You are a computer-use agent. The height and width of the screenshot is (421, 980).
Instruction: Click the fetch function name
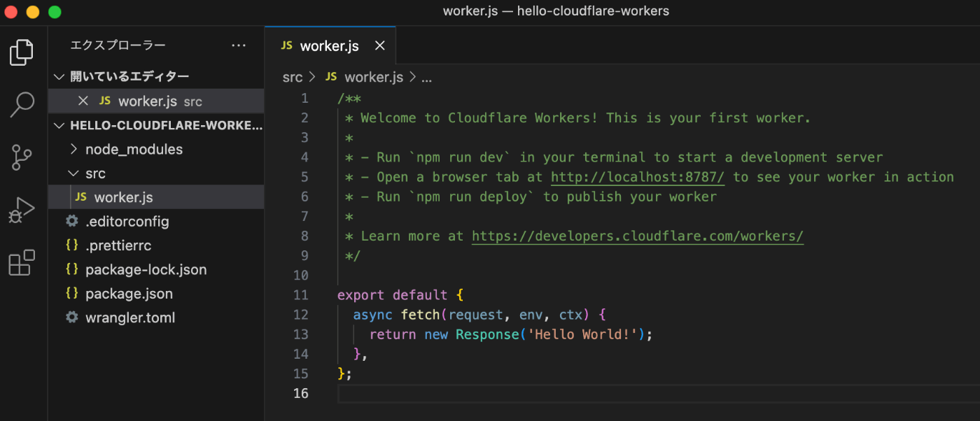click(x=421, y=315)
